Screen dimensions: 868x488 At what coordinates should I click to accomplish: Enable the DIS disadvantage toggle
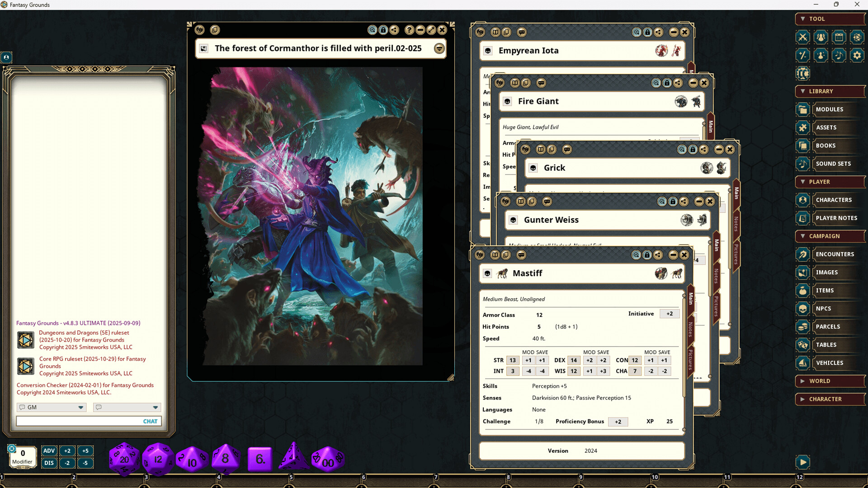click(x=49, y=463)
